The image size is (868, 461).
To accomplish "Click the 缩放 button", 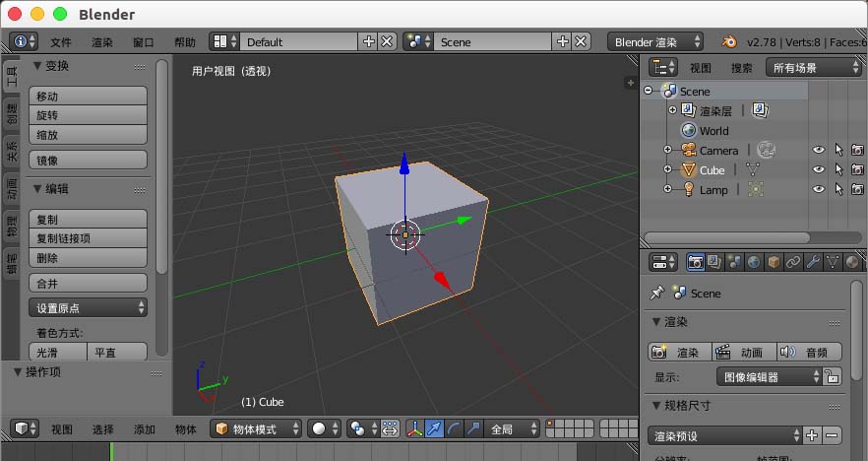I will 88,135.
